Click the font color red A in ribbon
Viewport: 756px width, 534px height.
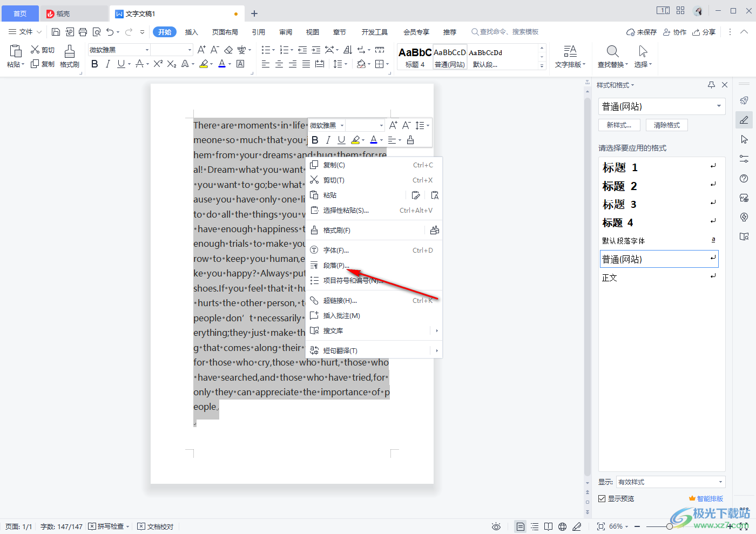222,64
